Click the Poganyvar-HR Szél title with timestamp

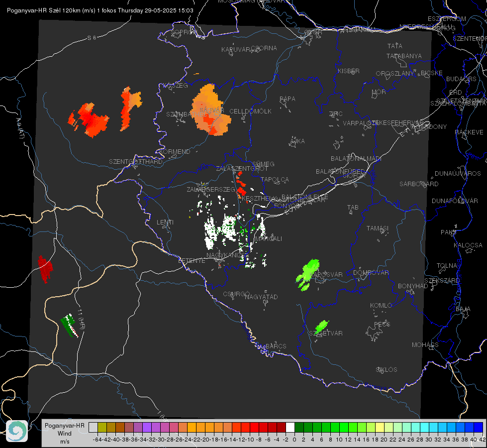[100, 10]
